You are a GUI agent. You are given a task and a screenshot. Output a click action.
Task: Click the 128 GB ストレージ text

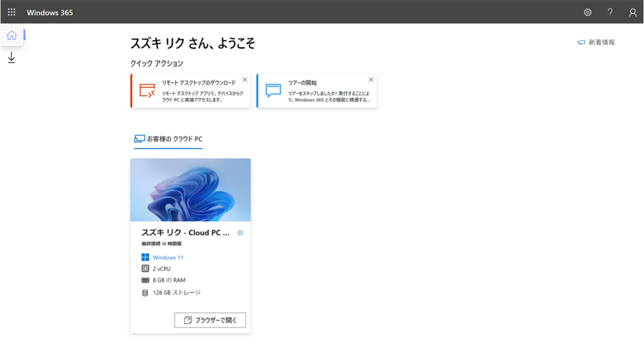177,293
